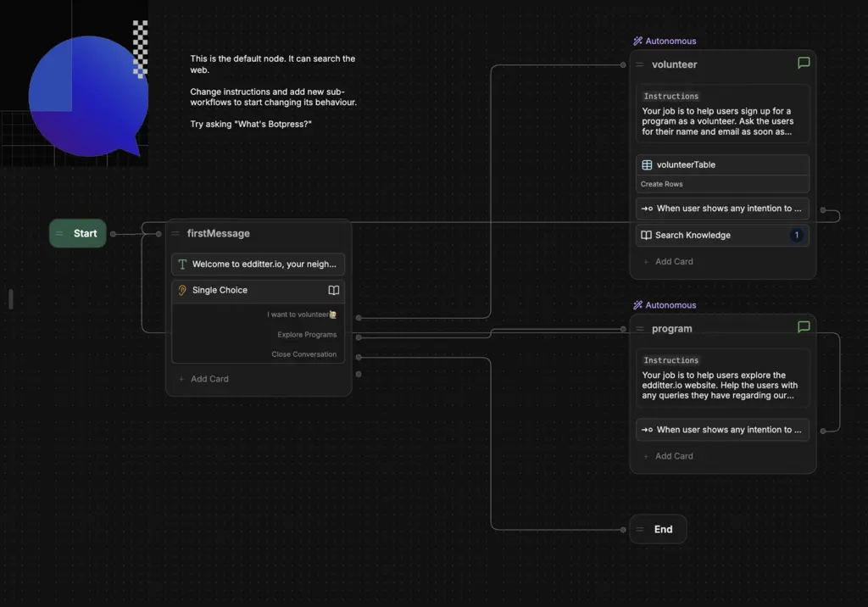Select the Search Knowledge book icon

coord(645,235)
